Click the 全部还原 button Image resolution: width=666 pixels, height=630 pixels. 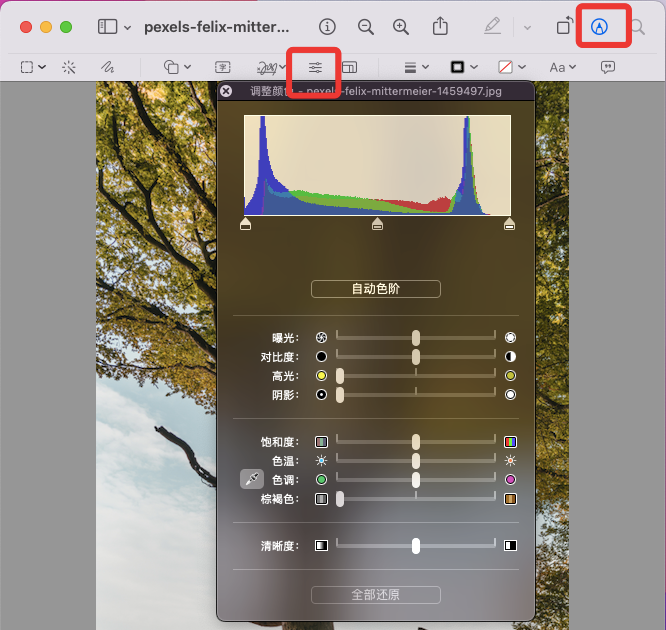(376, 595)
